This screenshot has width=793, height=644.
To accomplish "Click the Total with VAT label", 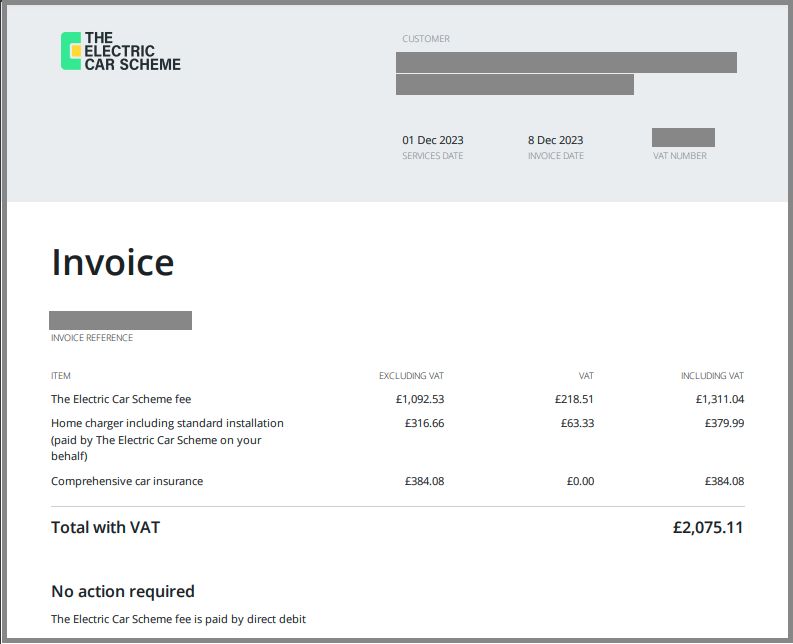I will [106, 528].
